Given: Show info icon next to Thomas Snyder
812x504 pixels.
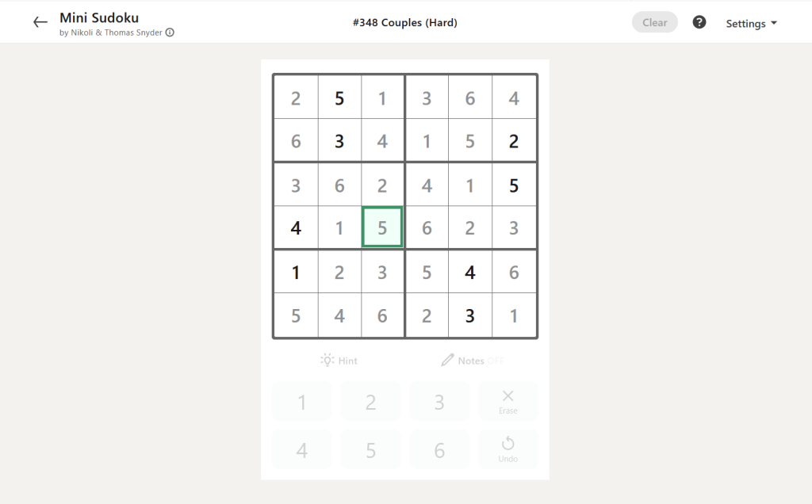Looking at the screenshot, I should pyautogui.click(x=170, y=32).
